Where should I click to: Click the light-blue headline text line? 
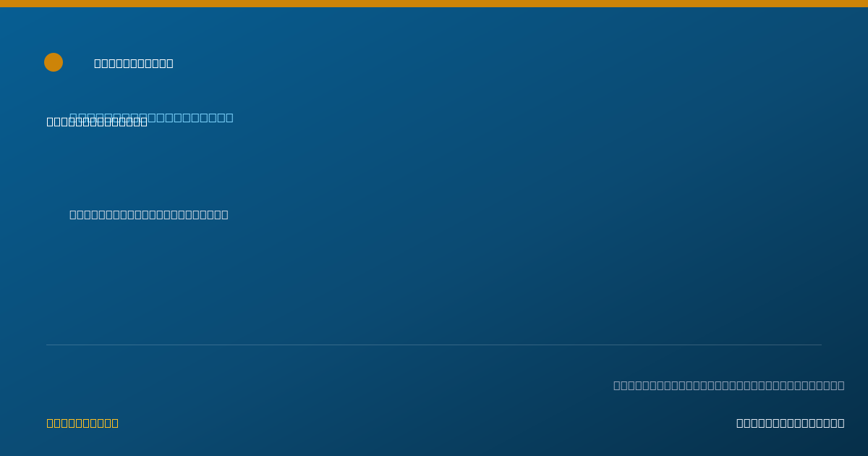[x=151, y=117]
